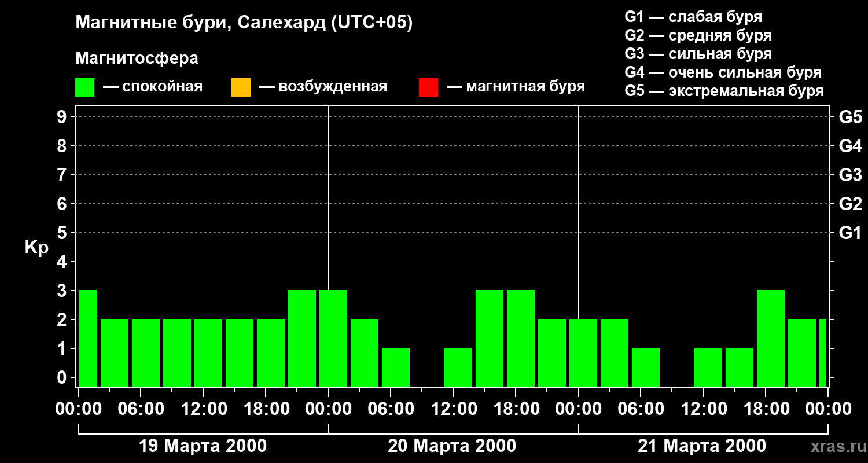This screenshot has width=868, height=463.
Task: Click the '18:00' tick label above 20 Марта
Action: tap(516, 409)
